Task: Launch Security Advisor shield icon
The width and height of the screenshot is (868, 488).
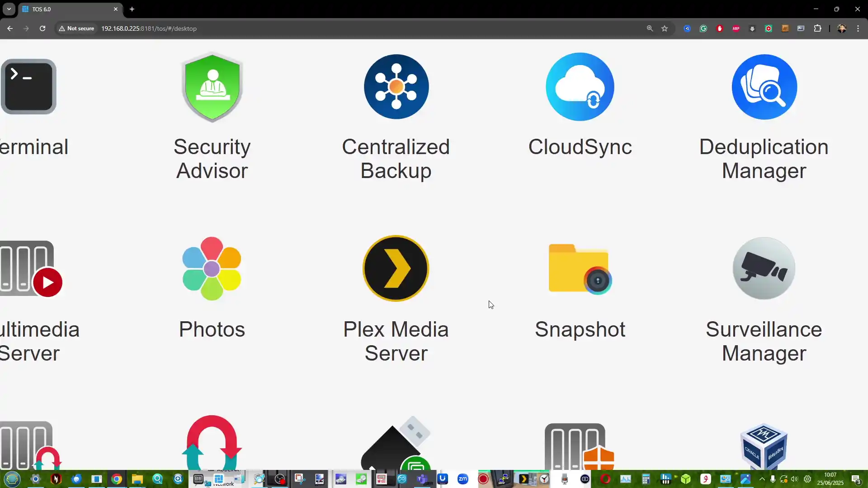Action: tap(212, 87)
